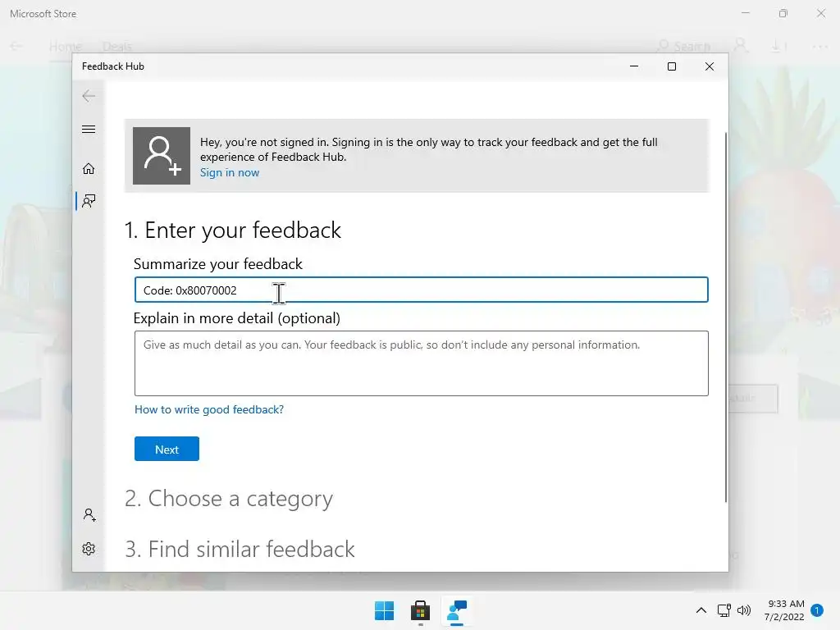The width and height of the screenshot is (840, 630).
Task: Click the Feedback Hub vertical scrollbar
Action: [725, 317]
